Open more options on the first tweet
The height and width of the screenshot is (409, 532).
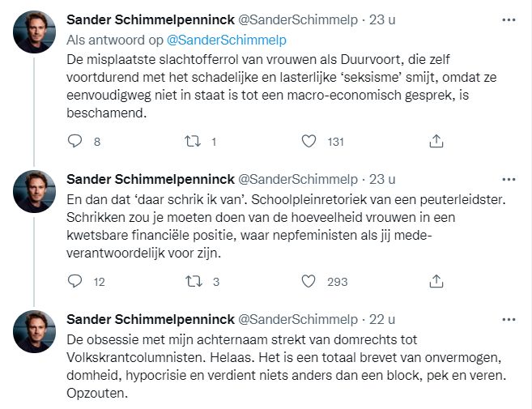(x=508, y=19)
